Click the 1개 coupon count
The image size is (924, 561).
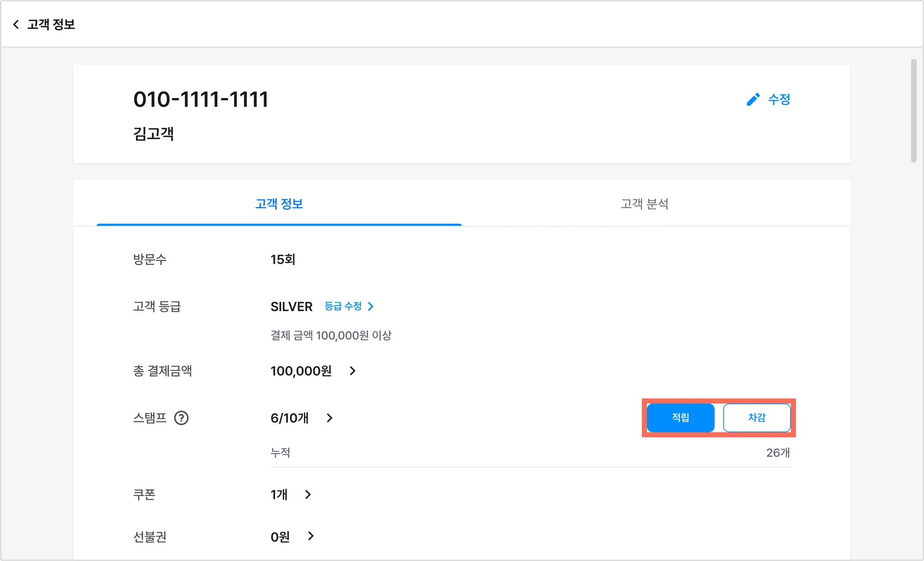pos(279,495)
